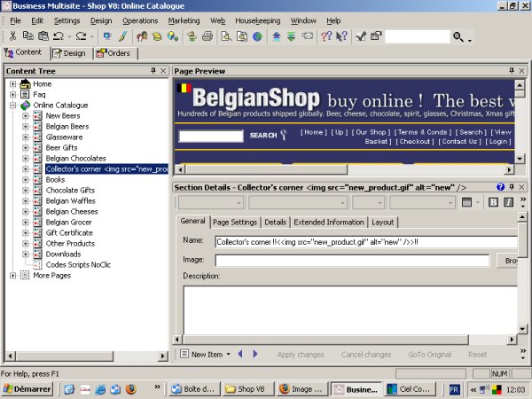Click the Name input field
This screenshot has width=532, height=399.
(364, 241)
